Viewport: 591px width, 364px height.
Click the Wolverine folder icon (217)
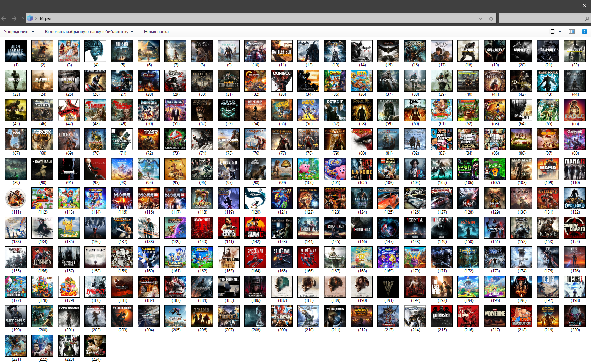495,316
